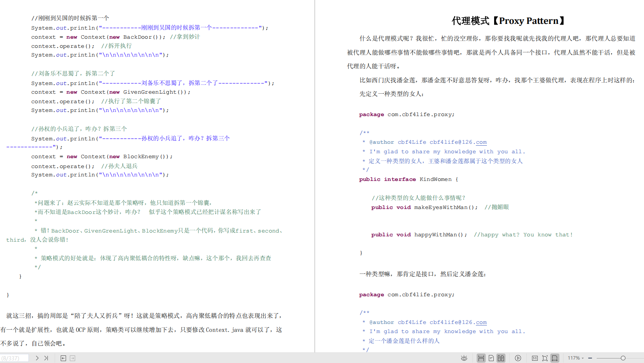Go forward to next view

point(72,358)
